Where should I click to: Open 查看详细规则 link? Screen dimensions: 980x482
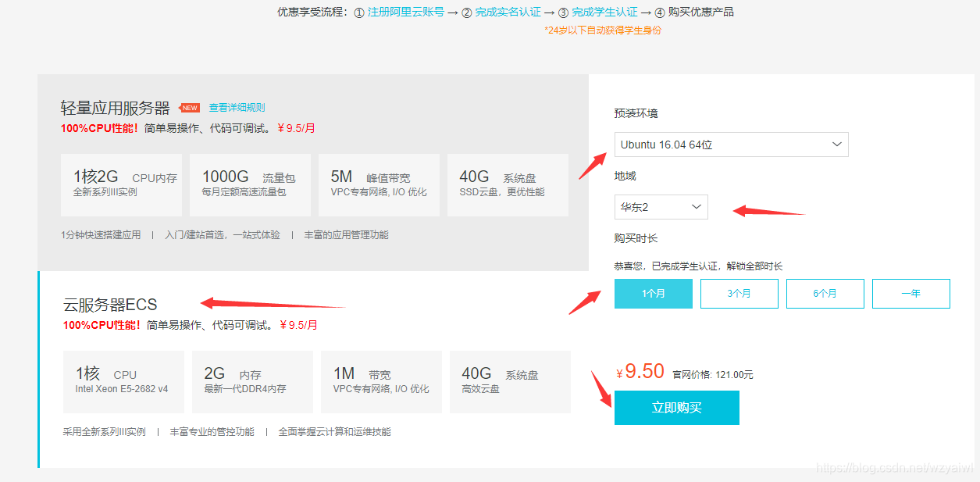(237, 108)
